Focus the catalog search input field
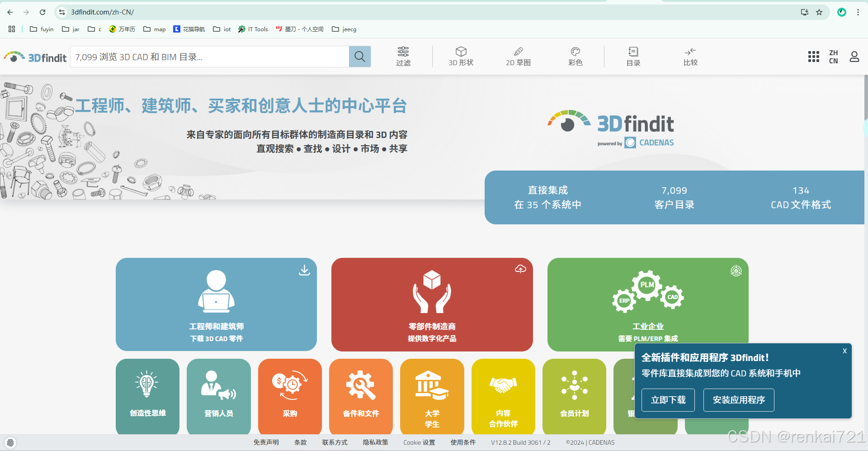Screen dimensions: 868x451 [209, 57]
